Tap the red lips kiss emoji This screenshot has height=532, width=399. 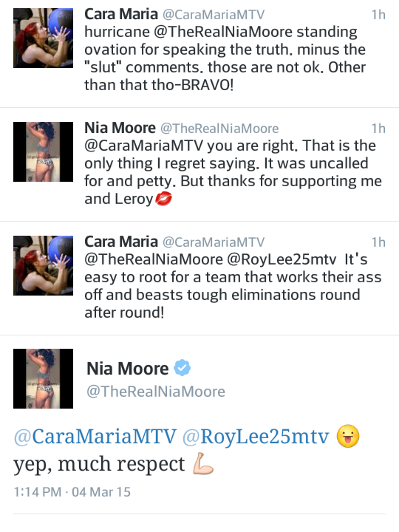(163, 199)
